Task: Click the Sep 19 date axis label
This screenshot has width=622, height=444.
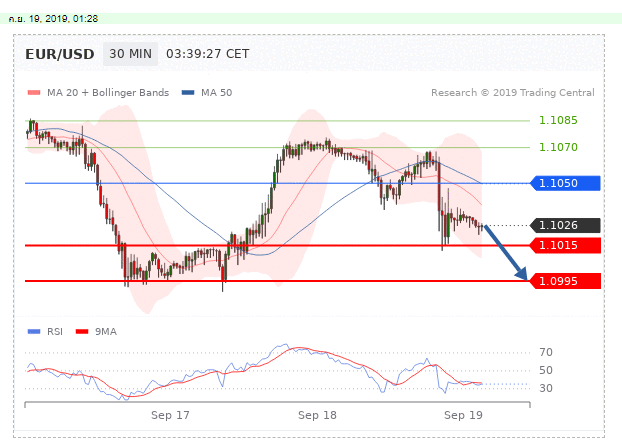Action: point(463,415)
